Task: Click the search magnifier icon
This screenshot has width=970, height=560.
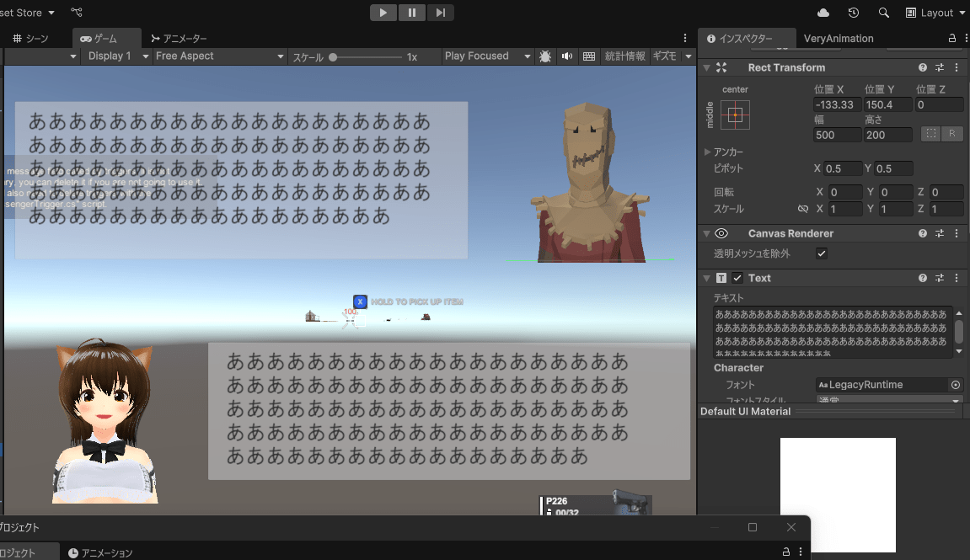Action: (883, 13)
